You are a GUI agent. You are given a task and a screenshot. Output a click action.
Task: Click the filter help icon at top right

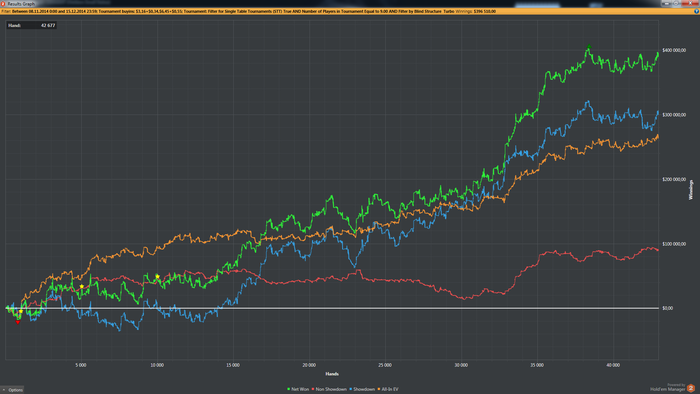[696, 11]
